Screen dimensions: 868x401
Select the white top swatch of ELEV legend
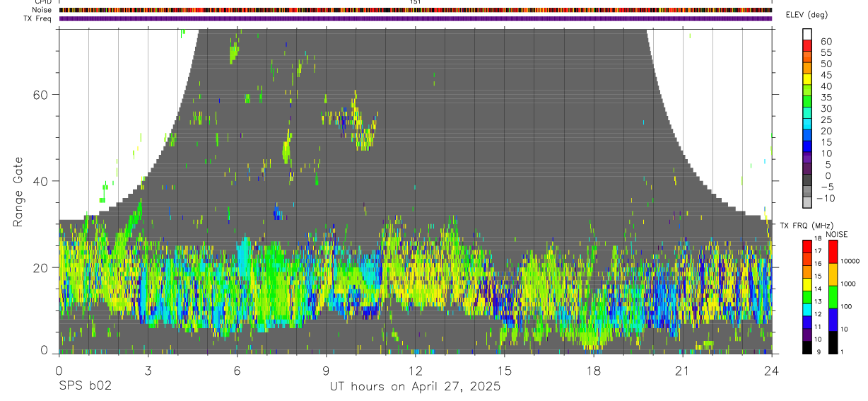click(x=807, y=33)
